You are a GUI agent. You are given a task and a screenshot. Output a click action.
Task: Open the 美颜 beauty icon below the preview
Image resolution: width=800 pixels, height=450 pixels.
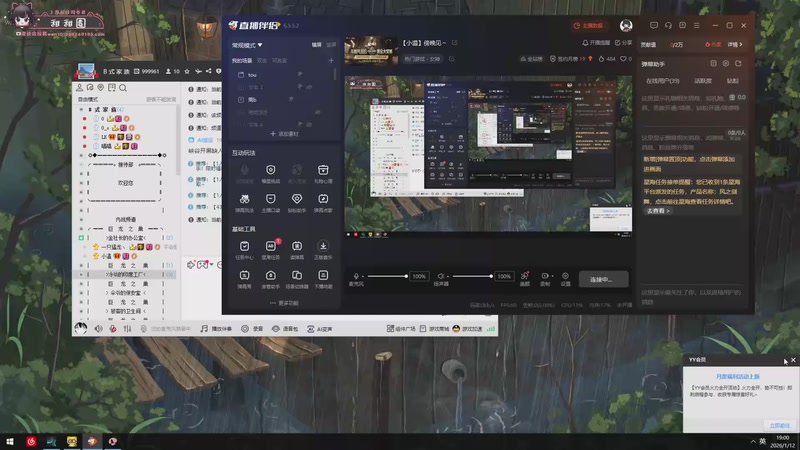[x=524, y=276]
